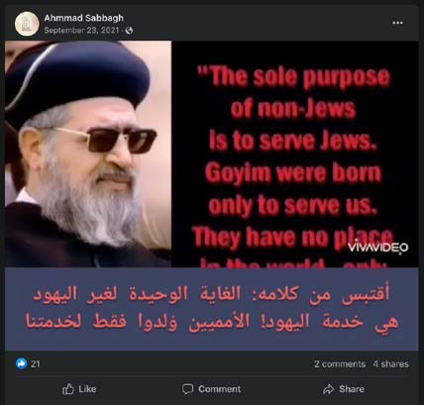This screenshot has width=424, height=406.
Task: Click the blue thumbs-up reaction icon
Action: 21,364
